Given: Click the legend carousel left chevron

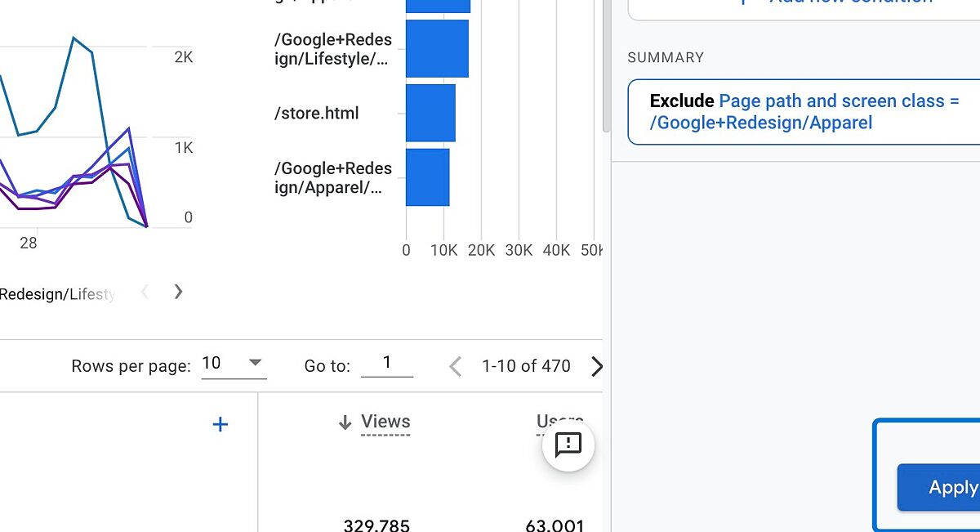Looking at the screenshot, I should click(x=145, y=292).
